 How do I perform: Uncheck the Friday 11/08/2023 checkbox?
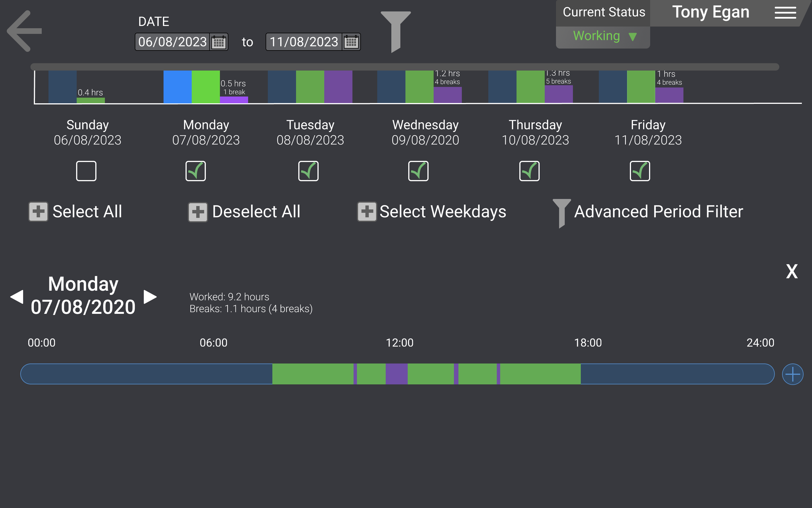(x=640, y=171)
